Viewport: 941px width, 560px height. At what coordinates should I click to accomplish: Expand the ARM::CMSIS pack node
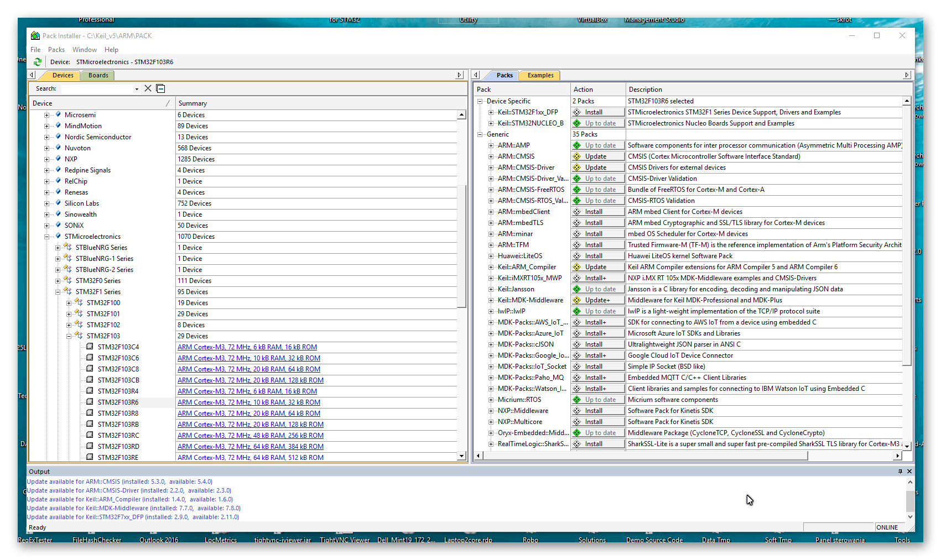[491, 156]
